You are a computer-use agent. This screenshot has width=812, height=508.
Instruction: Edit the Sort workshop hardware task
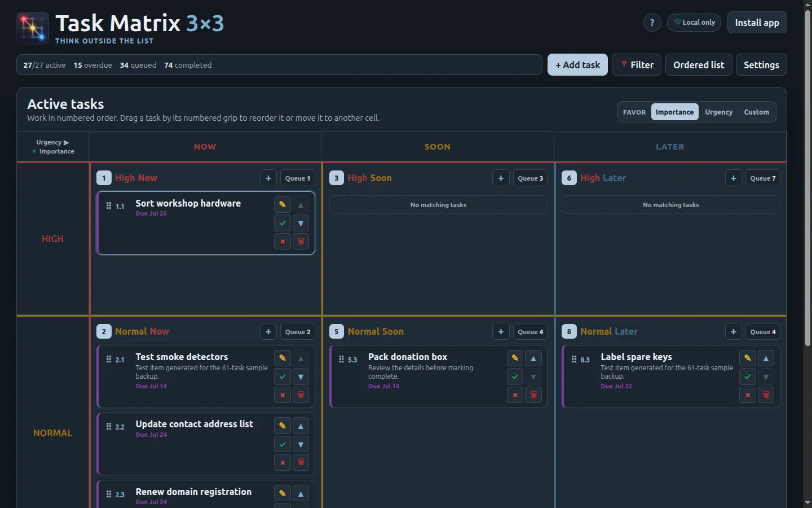point(283,205)
